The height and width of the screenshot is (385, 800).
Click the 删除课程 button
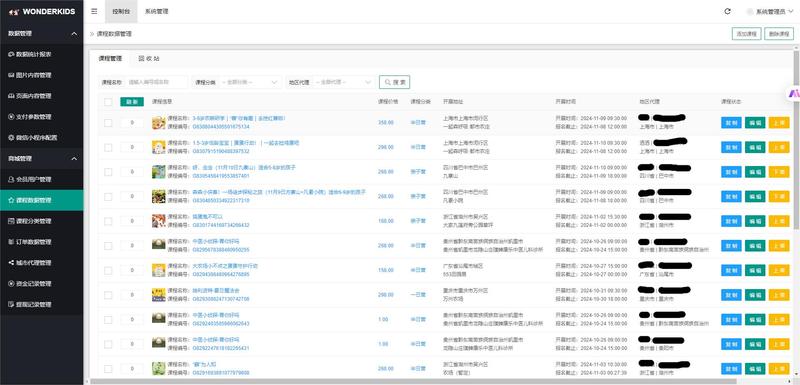[x=779, y=34]
